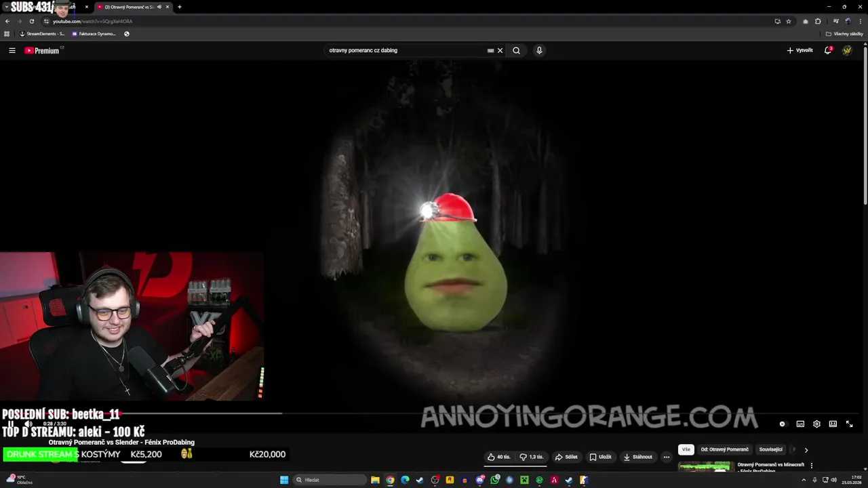Bookmark page with star icon

(x=789, y=21)
